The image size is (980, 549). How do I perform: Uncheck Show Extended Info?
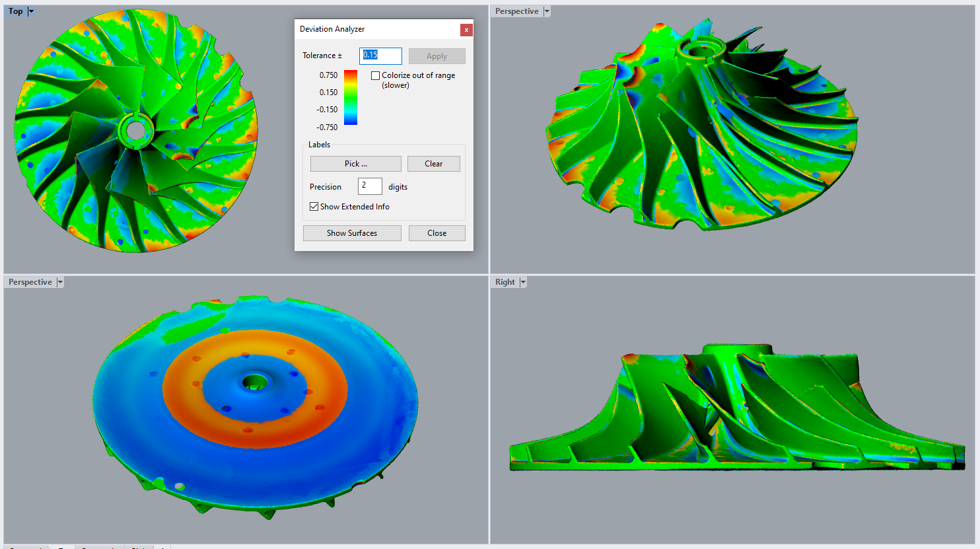click(x=314, y=207)
